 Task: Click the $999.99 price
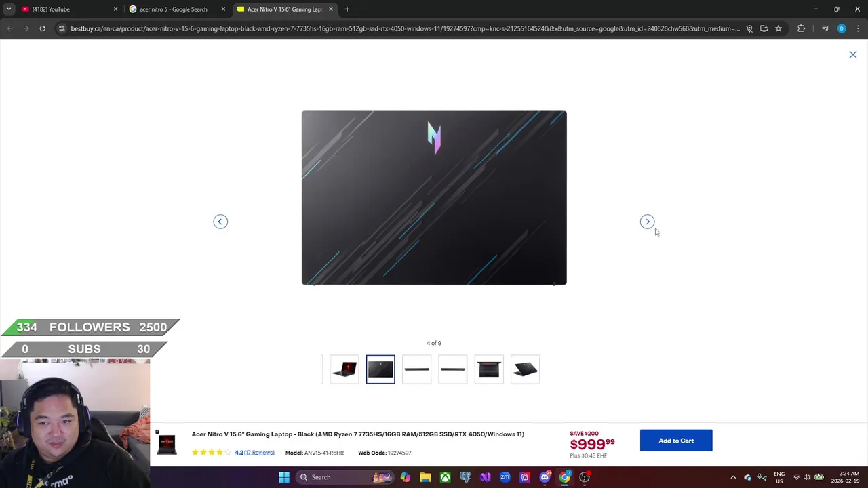click(x=592, y=445)
